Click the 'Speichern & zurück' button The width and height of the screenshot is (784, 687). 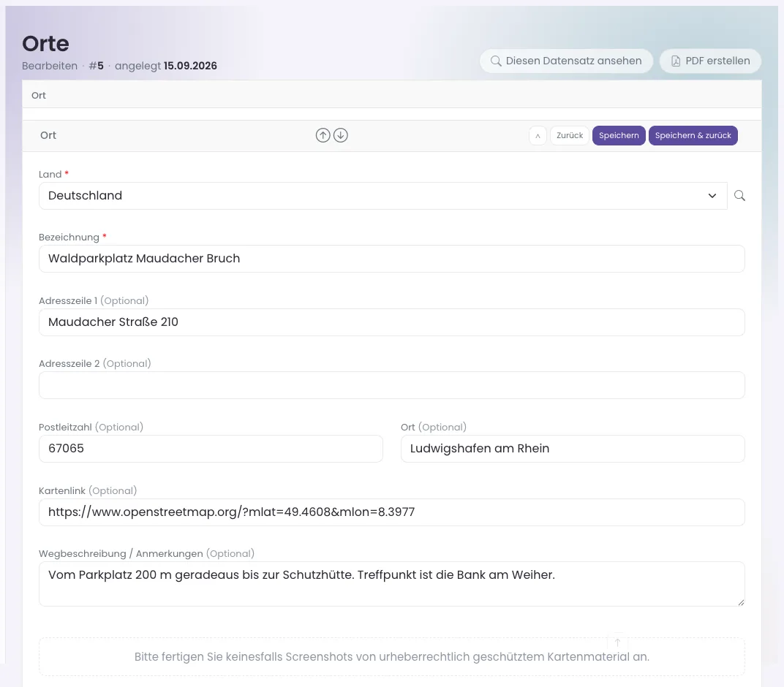pyautogui.click(x=693, y=135)
